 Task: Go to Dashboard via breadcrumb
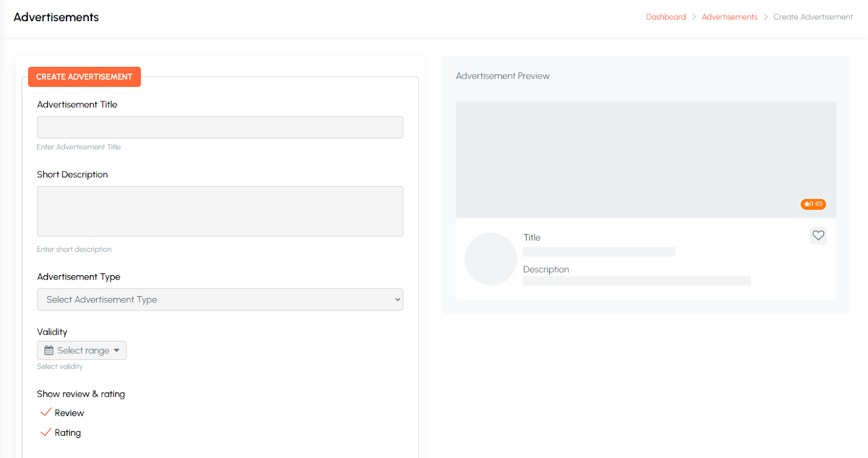click(x=666, y=17)
